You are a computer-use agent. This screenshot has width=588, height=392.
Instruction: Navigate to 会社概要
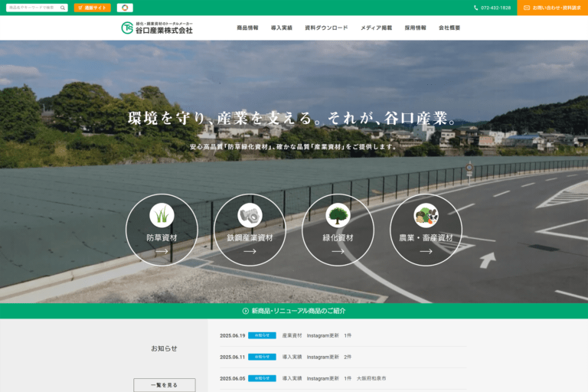(x=449, y=28)
